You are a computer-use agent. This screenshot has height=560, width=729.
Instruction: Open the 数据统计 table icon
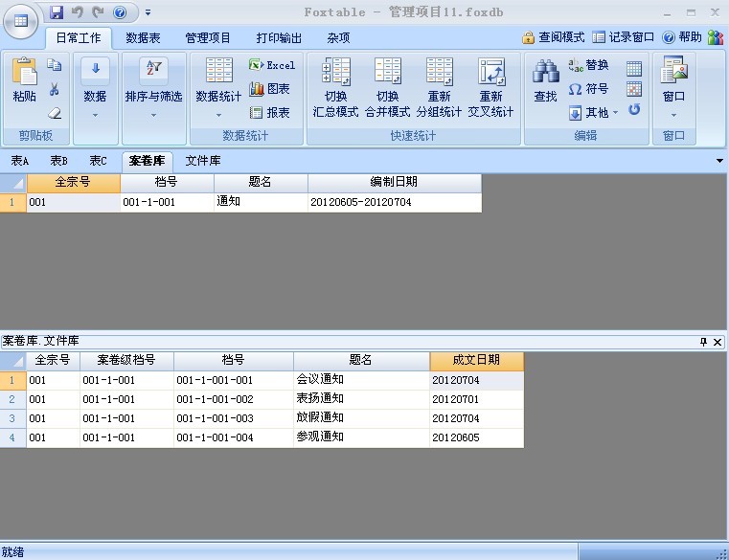coord(219,70)
